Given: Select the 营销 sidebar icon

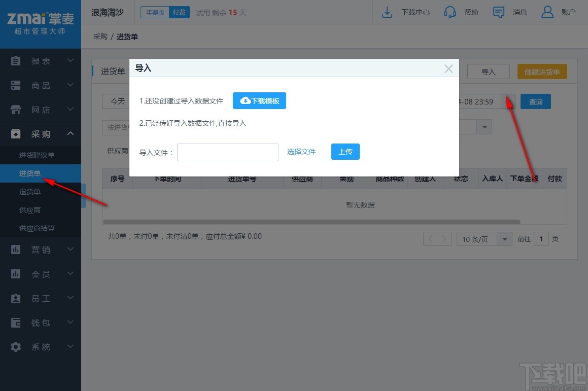Looking at the screenshot, I should pos(15,250).
